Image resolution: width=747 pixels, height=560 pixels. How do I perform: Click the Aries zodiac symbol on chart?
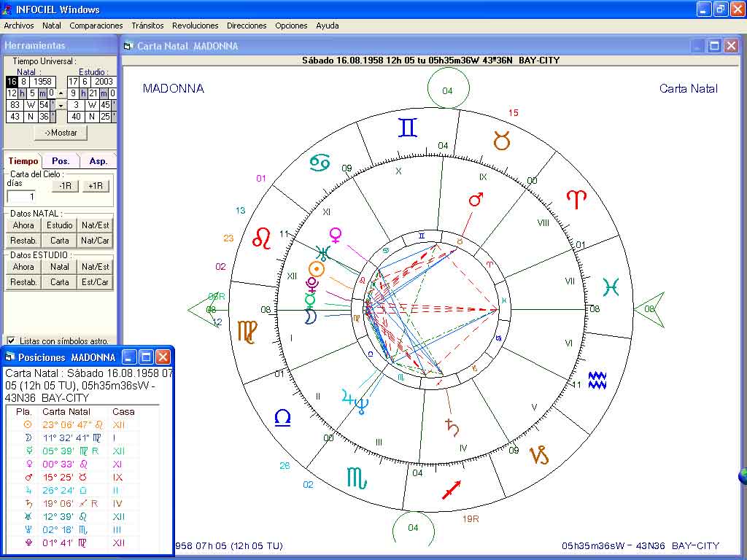576,199
